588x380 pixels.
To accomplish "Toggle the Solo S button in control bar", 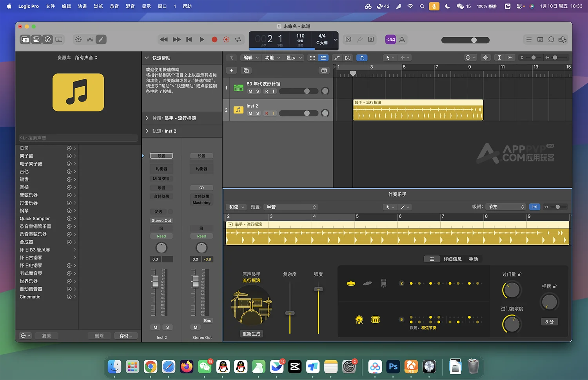I will pos(371,40).
